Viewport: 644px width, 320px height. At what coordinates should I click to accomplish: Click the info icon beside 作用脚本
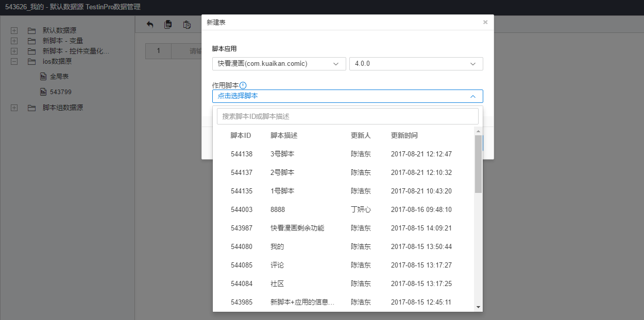click(x=243, y=85)
